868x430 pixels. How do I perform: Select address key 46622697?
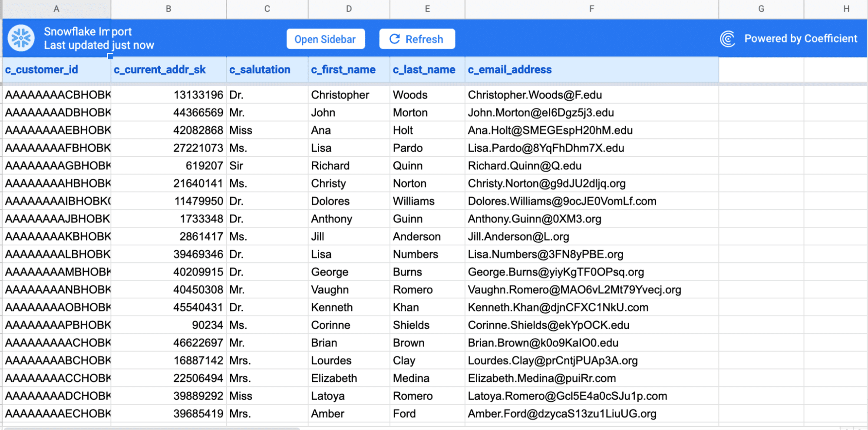pos(168,343)
